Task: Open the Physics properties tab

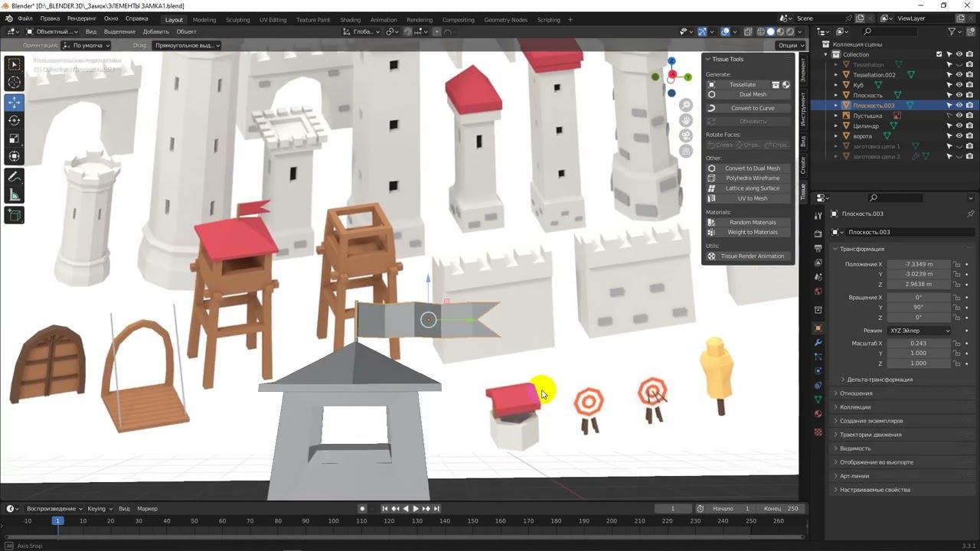Action: [x=818, y=370]
